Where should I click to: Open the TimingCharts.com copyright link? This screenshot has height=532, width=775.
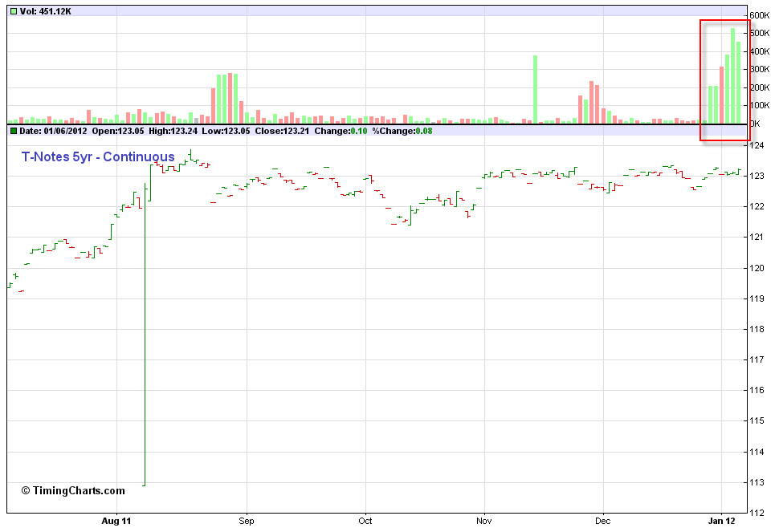pos(73,490)
